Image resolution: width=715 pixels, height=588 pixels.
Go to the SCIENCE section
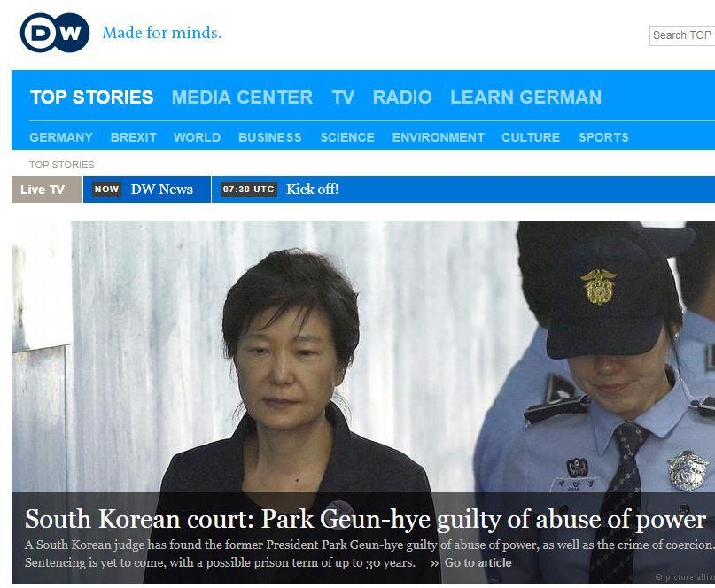coord(347,137)
